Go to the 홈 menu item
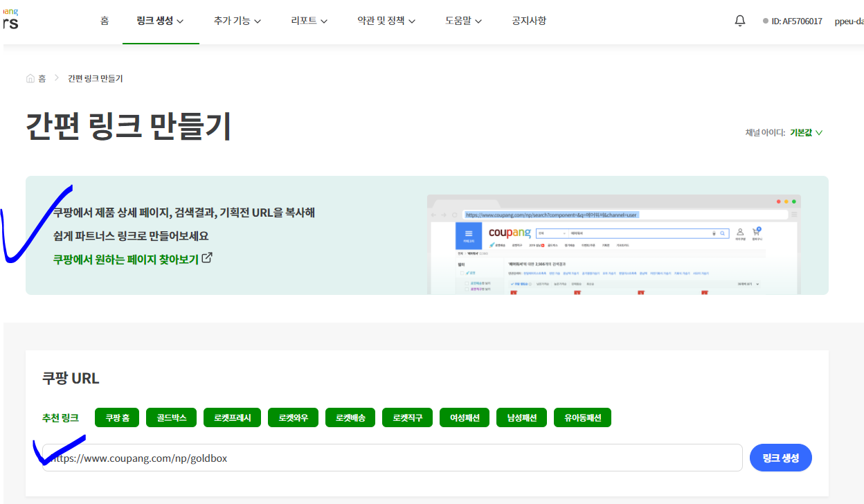 tap(105, 21)
